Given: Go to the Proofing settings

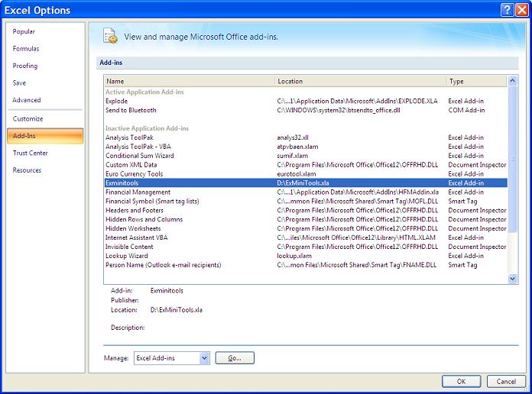Looking at the screenshot, I should click(25, 66).
